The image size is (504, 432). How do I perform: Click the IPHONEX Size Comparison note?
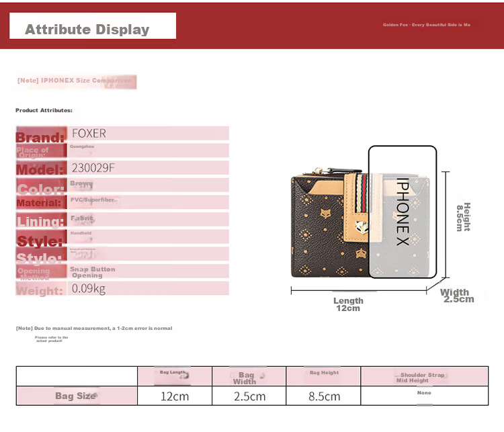click(75, 81)
